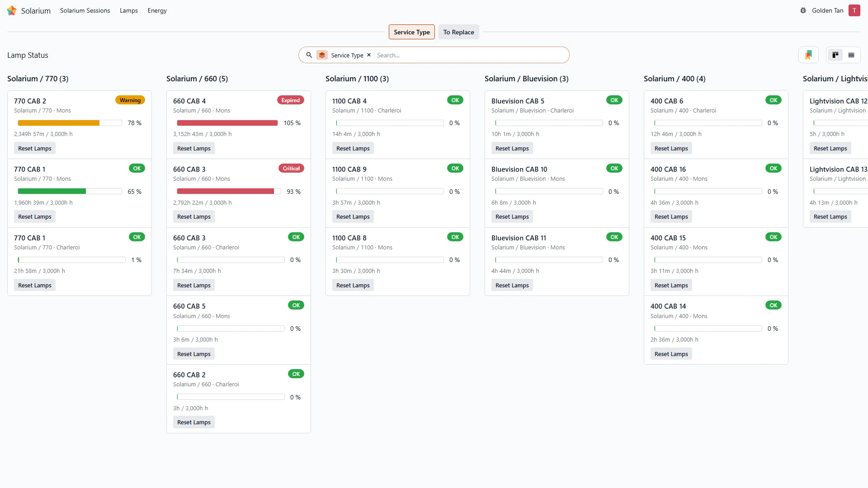Focus the Search input field
The width and height of the screenshot is (868, 488).
(x=470, y=55)
